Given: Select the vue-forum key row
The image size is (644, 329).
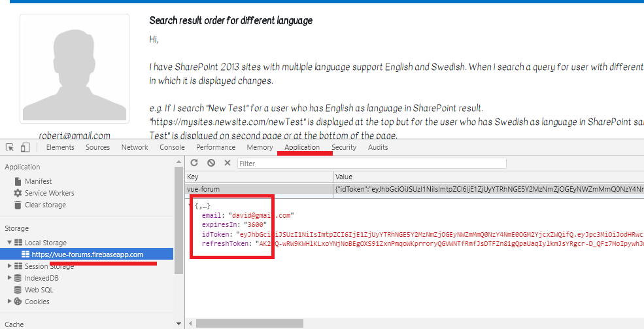Looking at the screenshot, I should (x=415, y=189).
